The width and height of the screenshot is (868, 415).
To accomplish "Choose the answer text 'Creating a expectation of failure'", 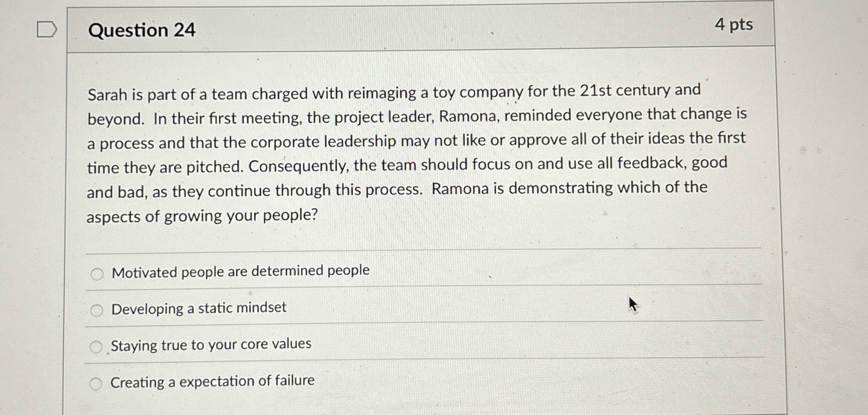I will [x=212, y=381].
